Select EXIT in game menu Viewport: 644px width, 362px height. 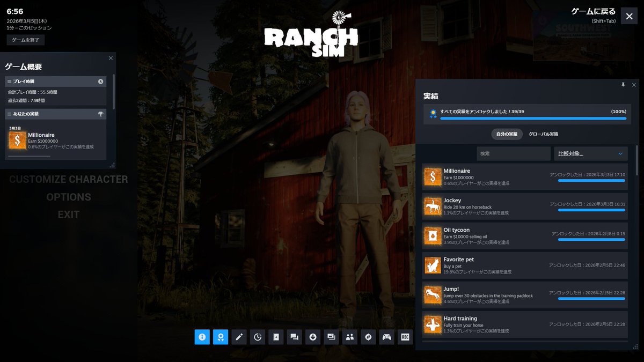point(69,215)
